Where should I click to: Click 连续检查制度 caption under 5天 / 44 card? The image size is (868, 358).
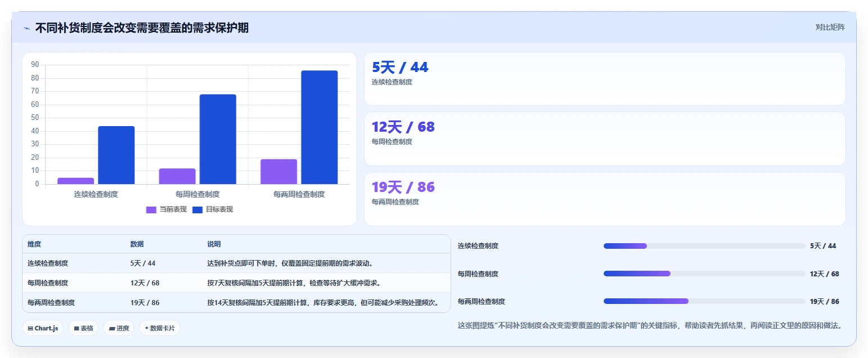point(392,82)
